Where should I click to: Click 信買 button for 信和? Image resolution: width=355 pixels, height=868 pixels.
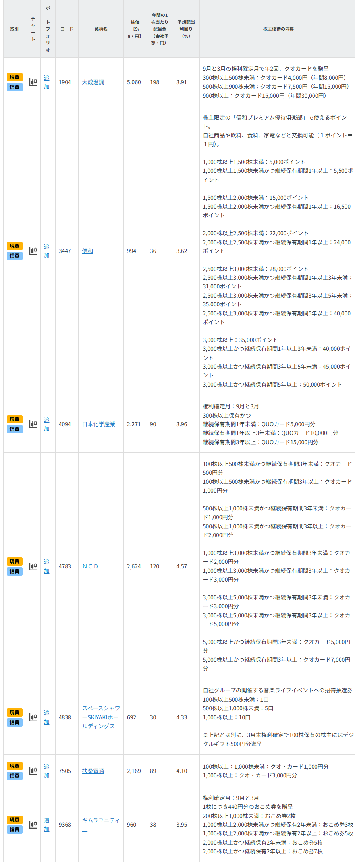(15, 256)
